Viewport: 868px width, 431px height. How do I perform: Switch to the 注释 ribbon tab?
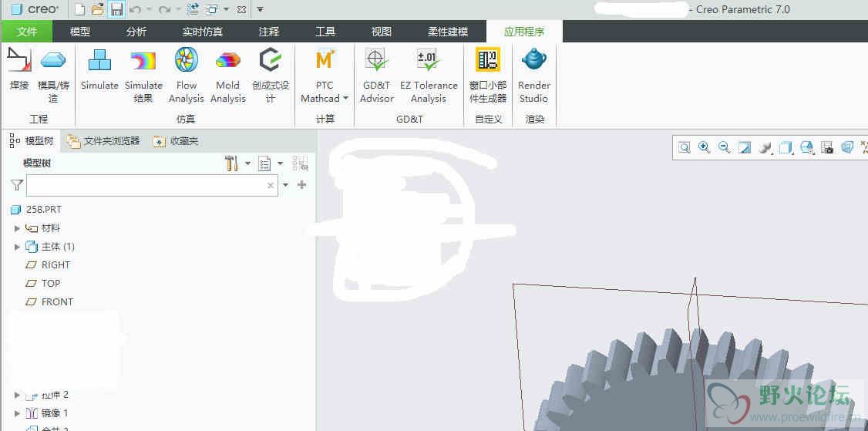click(x=269, y=32)
